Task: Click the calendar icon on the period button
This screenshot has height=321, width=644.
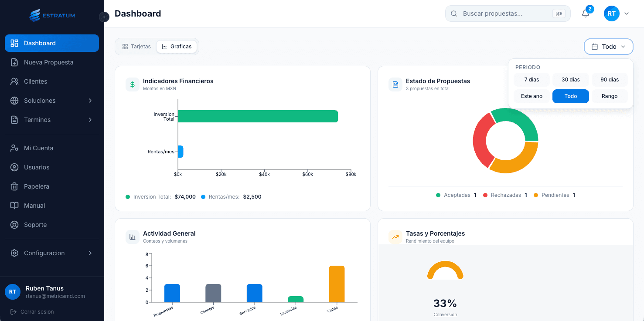Action: point(594,47)
